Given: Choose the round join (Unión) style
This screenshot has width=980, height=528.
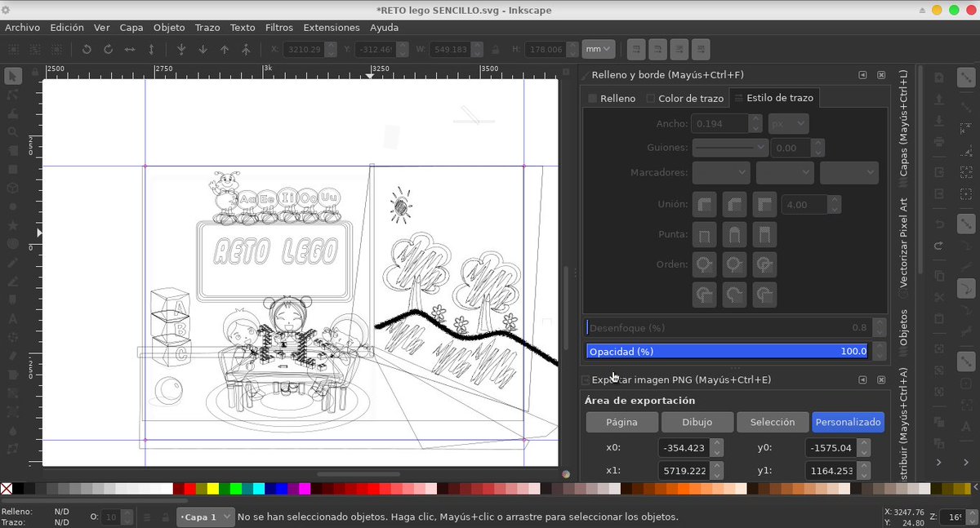Looking at the screenshot, I should [x=705, y=204].
